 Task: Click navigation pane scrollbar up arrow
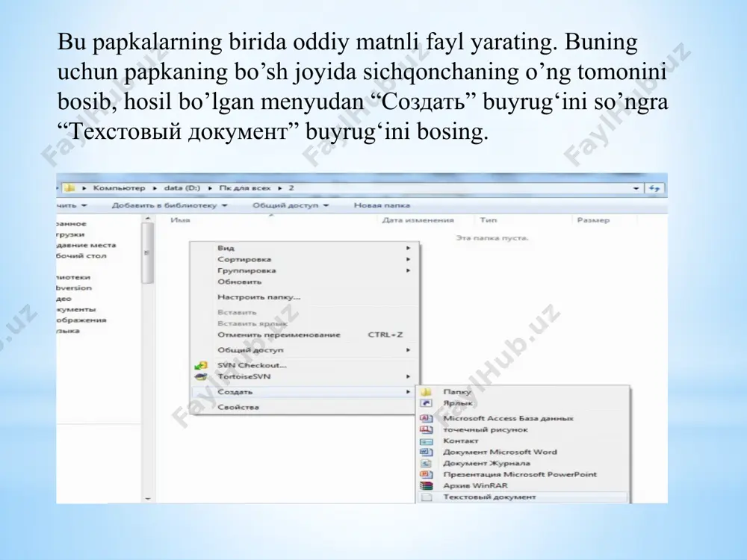pos(148,219)
